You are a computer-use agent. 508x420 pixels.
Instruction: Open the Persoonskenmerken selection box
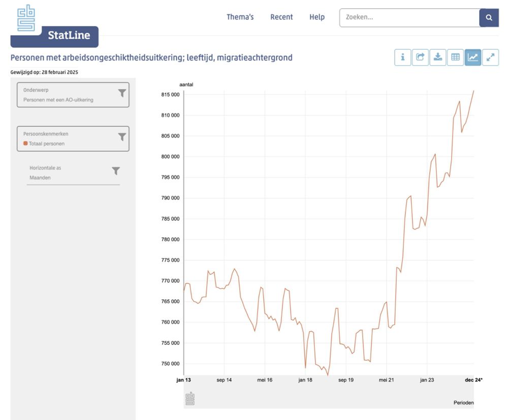click(73, 139)
